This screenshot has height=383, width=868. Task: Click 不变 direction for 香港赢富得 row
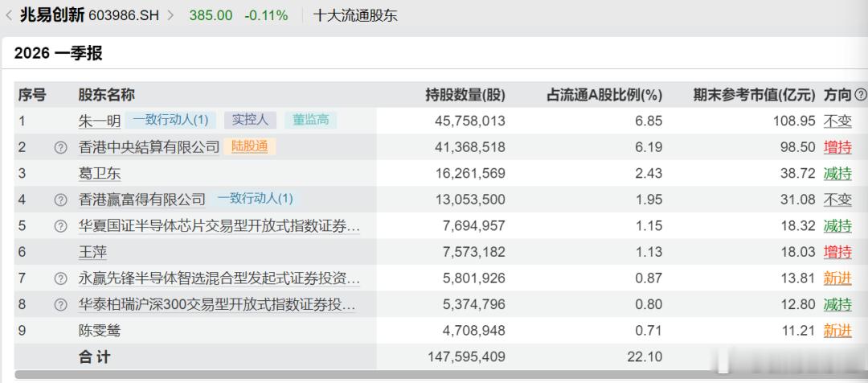click(837, 200)
